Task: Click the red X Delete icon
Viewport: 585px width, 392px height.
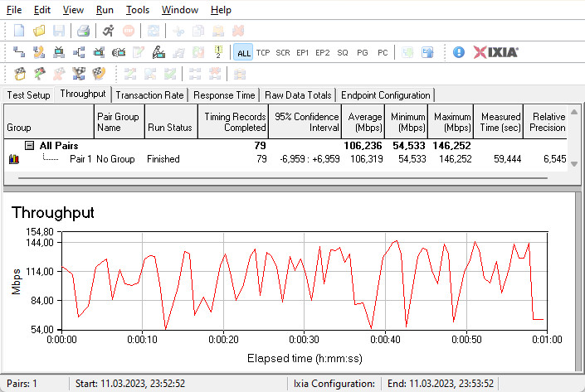Action: tap(238, 31)
